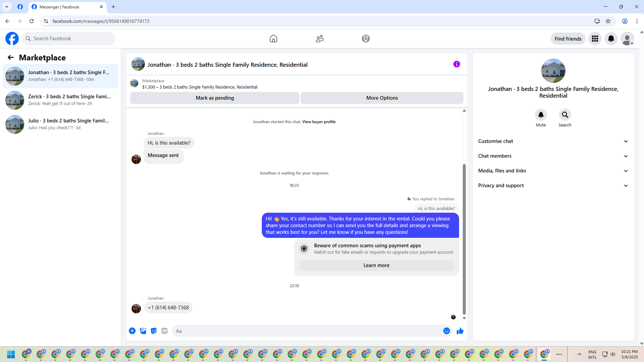Image resolution: width=644 pixels, height=362 pixels.
Task: Open the notifications bell
Action: (x=611, y=39)
